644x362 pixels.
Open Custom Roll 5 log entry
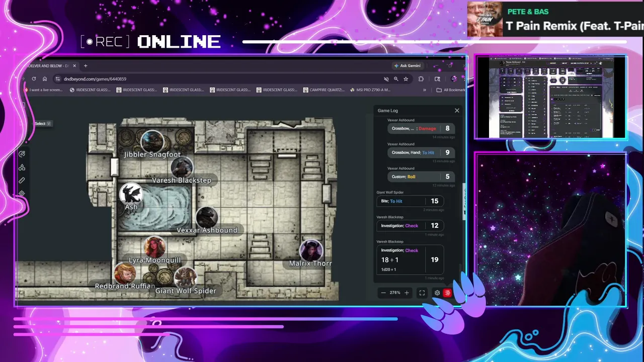pyautogui.click(x=421, y=176)
